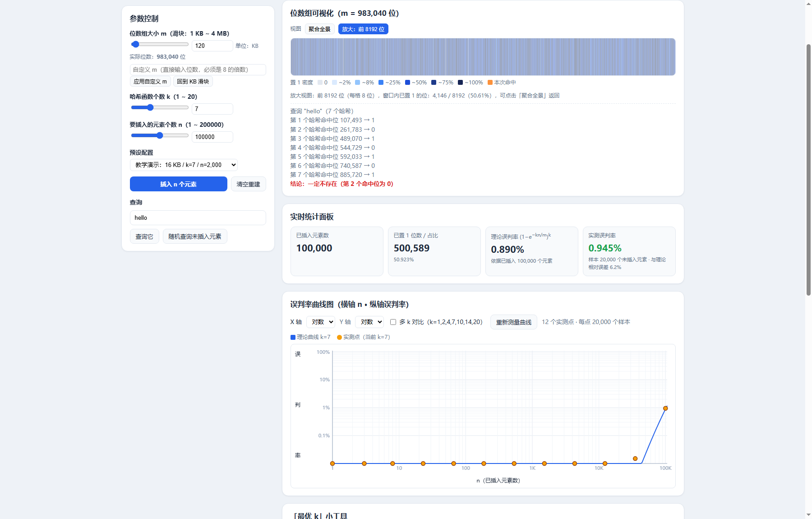This screenshot has height=519, width=812.
Task: Click the ~50% density legend swatch
Action: [x=407, y=83]
